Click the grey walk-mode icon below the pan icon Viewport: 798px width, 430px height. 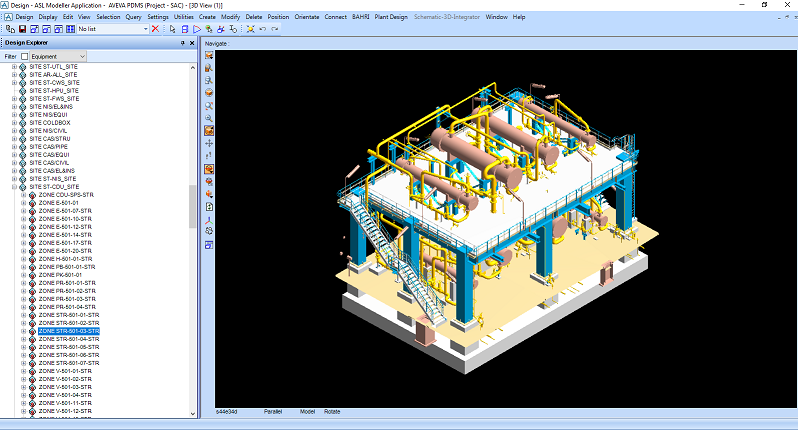[209, 156]
